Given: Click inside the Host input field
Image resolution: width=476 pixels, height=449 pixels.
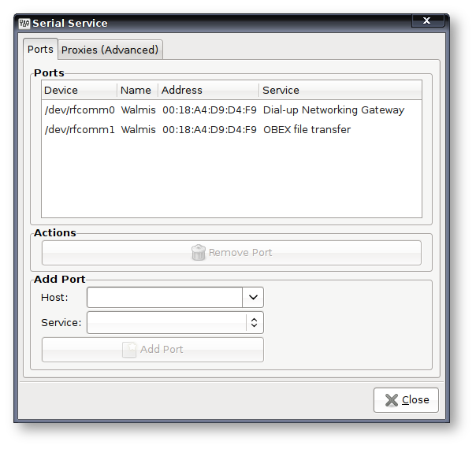Looking at the screenshot, I should 165,297.
